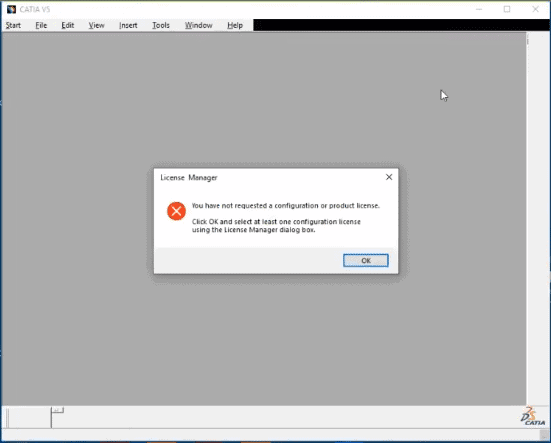Click the 'Click OK and select' instruction text

click(x=276, y=226)
